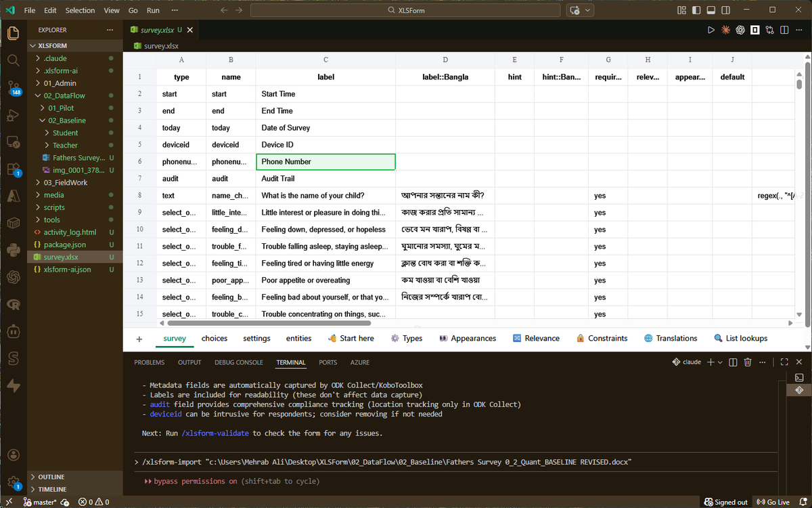
Task: Switch to the DEBUG CONSOLE tab
Action: coord(239,362)
